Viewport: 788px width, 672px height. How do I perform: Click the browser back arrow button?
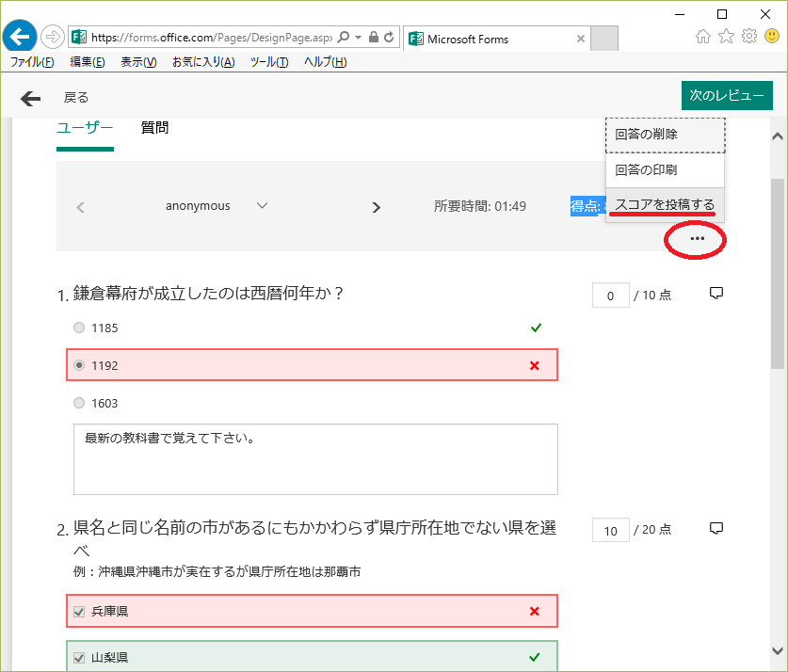[20, 38]
